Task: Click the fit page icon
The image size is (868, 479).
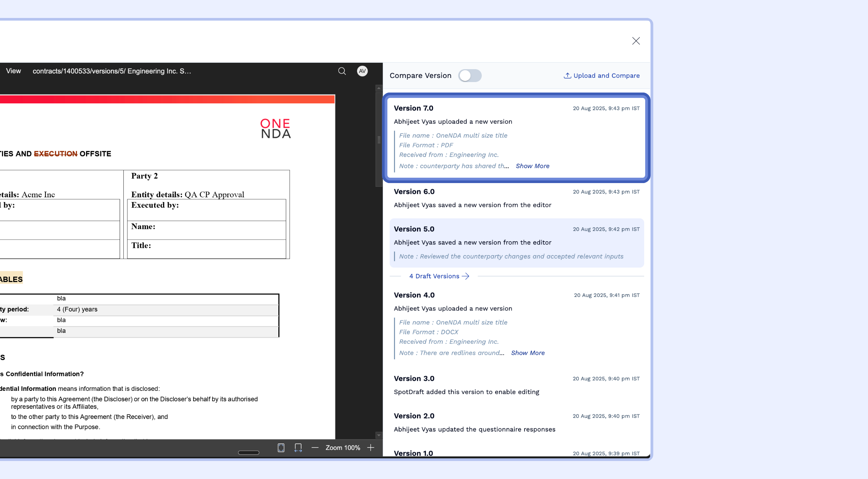Action: tap(281, 447)
